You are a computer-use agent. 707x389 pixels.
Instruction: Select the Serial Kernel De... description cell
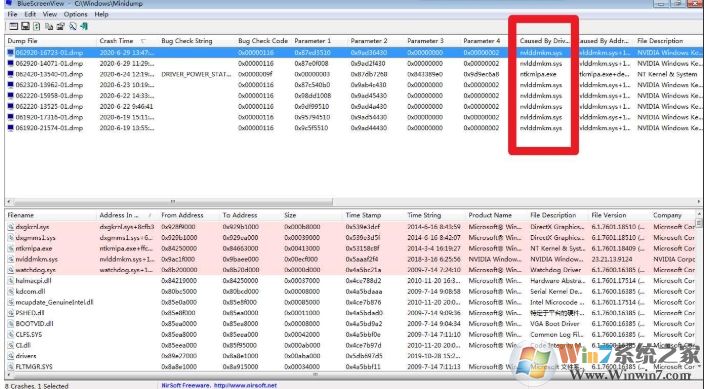coord(557,292)
